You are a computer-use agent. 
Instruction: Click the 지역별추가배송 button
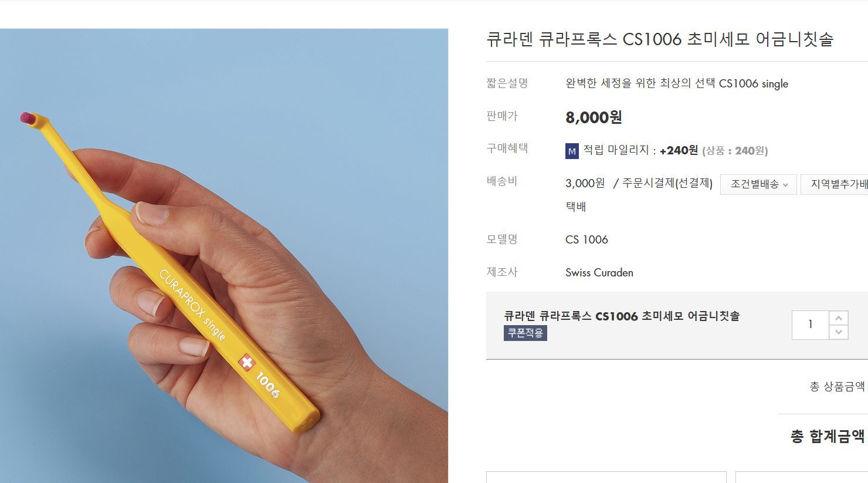click(x=835, y=184)
